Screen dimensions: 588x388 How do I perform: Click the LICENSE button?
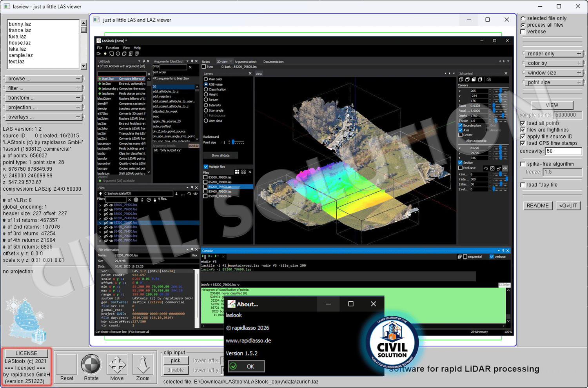(26, 353)
